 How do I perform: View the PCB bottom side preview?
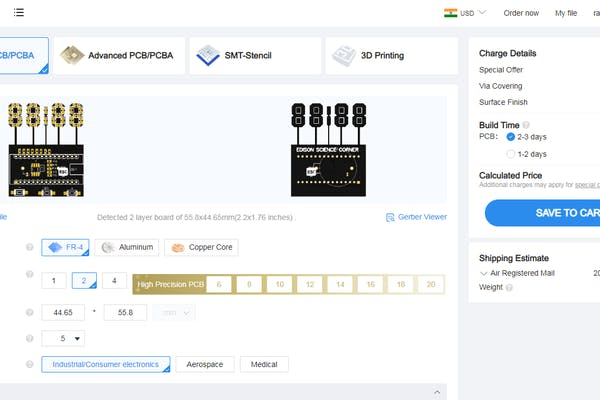328,150
